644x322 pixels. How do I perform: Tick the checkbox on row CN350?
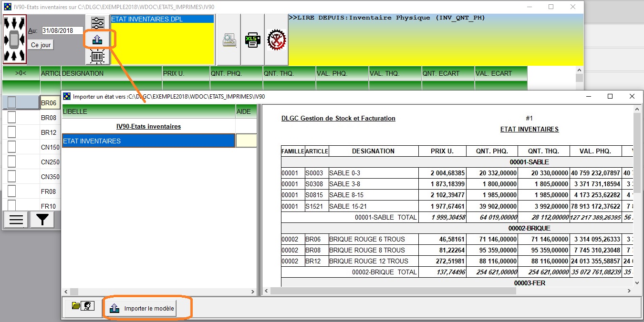pyautogui.click(x=11, y=177)
